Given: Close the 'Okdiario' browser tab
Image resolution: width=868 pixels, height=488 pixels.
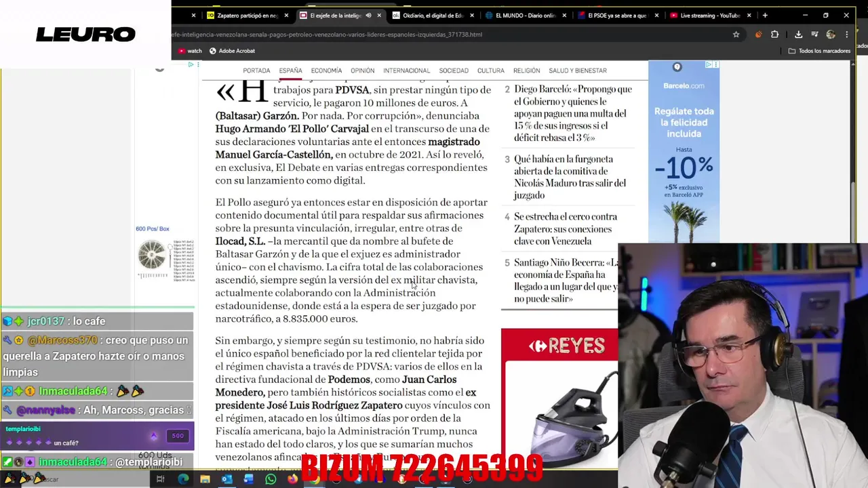Looking at the screenshot, I should 472,16.
